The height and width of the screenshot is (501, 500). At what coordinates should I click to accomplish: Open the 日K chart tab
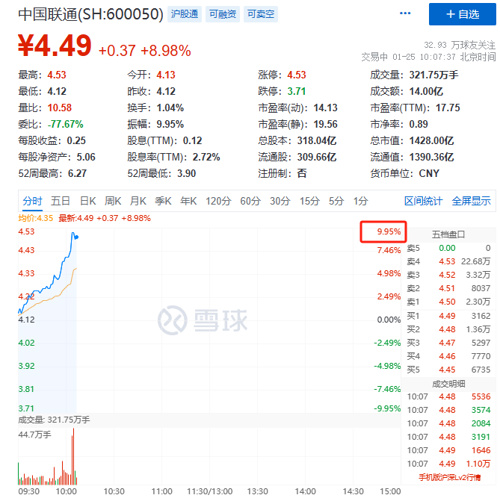(88, 201)
